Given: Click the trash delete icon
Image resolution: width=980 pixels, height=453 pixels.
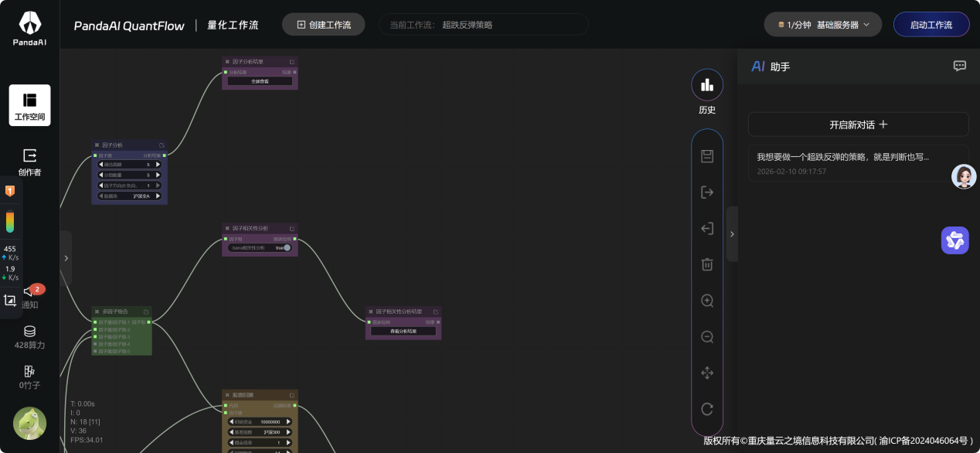Looking at the screenshot, I should coord(707,264).
